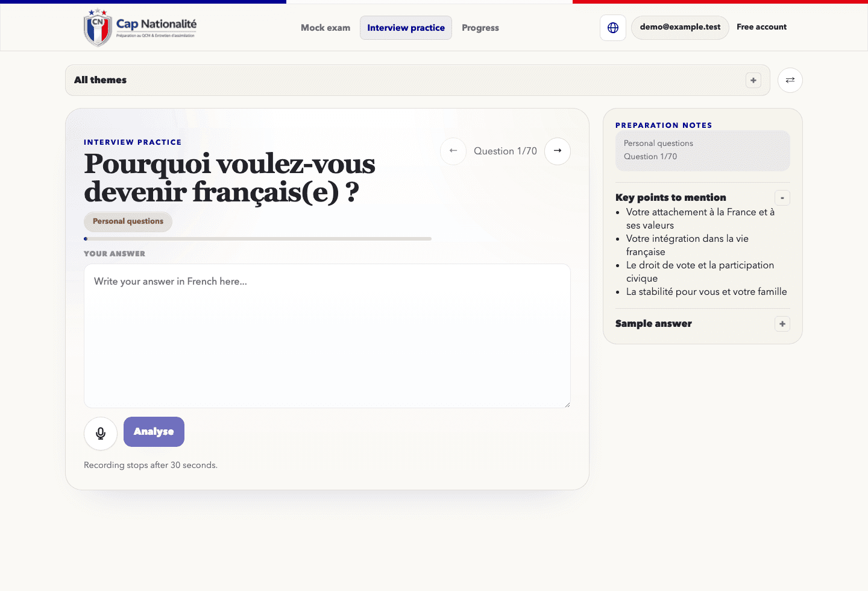Click the 'Interview Practice' label above the question
Image resolution: width=868 pixels, height=591 pixels.
(x=133, y=142)
